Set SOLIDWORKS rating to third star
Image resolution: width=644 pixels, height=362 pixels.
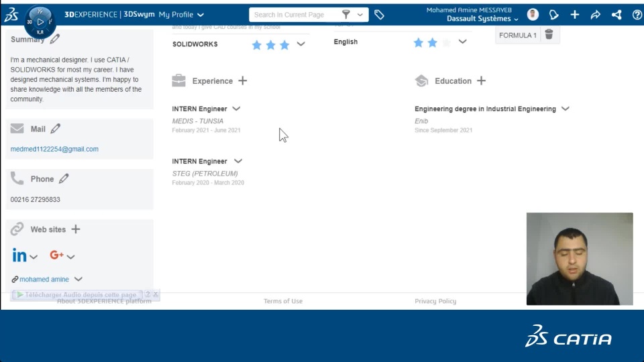tap(284, 44)
